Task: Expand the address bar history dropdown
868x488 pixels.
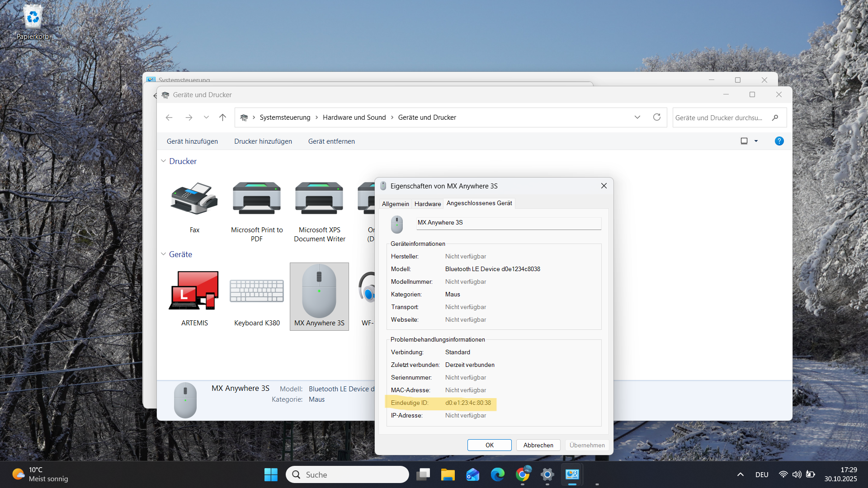Action: coord(637,117)
